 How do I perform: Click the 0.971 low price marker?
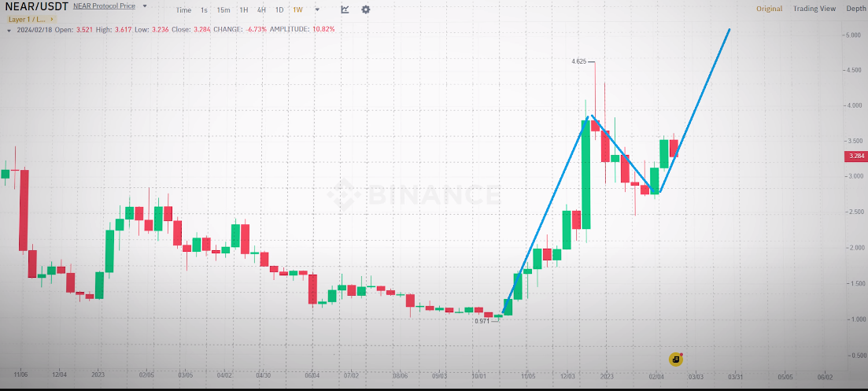(x=482, y=321)
